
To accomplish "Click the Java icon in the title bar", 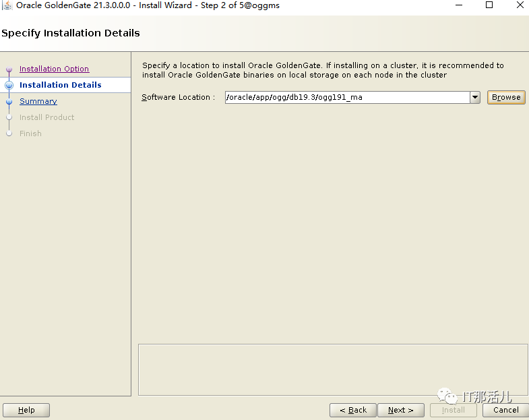I will (x=7, y=5).
